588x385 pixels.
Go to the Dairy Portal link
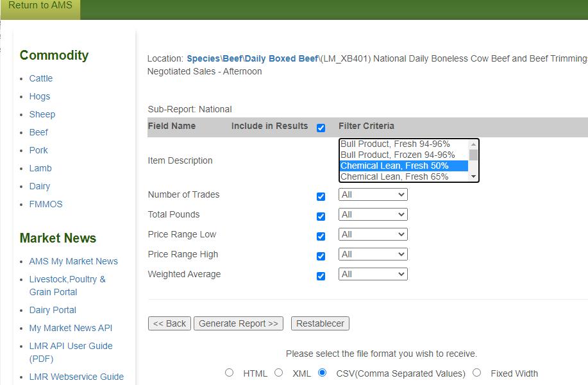tap(53, 310)
